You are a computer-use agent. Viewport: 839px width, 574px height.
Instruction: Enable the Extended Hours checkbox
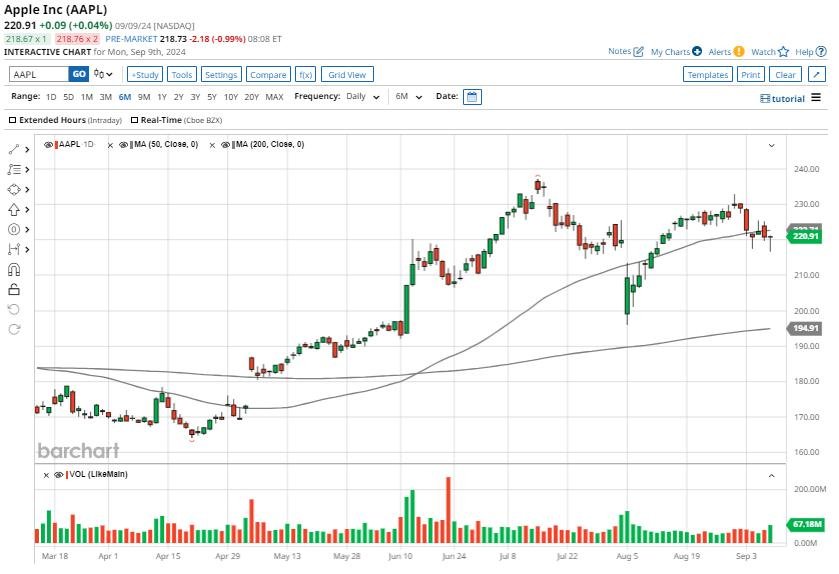13,120
